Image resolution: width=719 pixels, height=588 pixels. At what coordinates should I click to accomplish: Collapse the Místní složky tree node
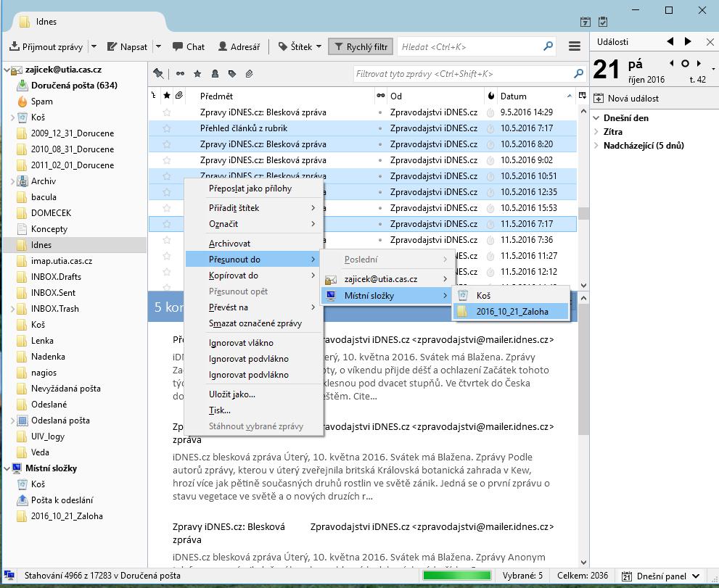pyautogui.click(x=7, y=468)
